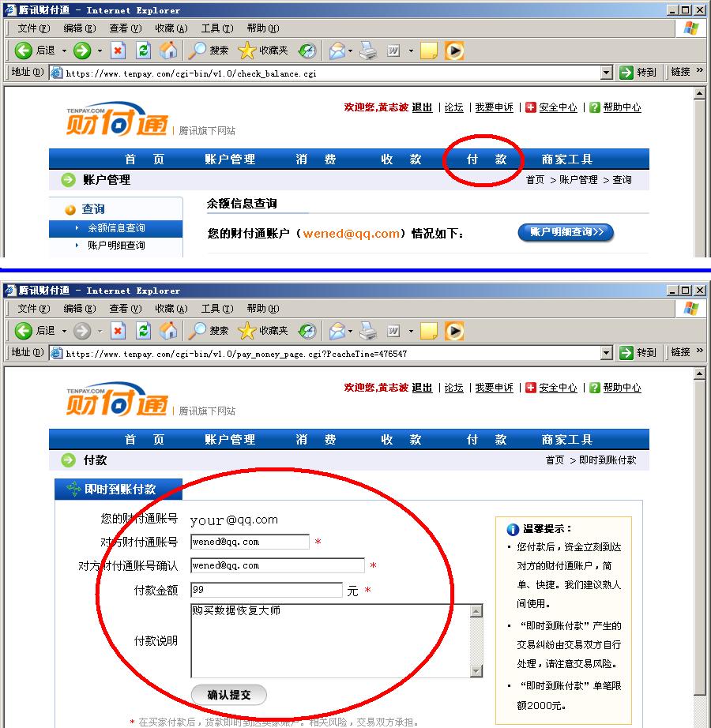This screenshot has height=728, width=711.
Task: Click the yellow note icon in balance-query window
Action: 429,51
